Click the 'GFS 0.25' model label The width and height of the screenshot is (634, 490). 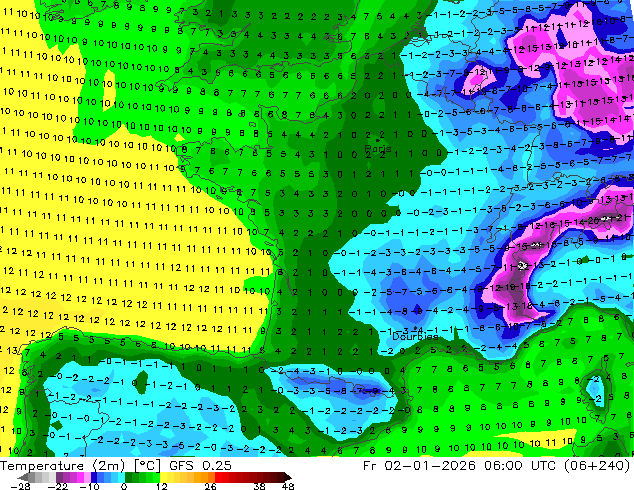(x=200, y=466)
